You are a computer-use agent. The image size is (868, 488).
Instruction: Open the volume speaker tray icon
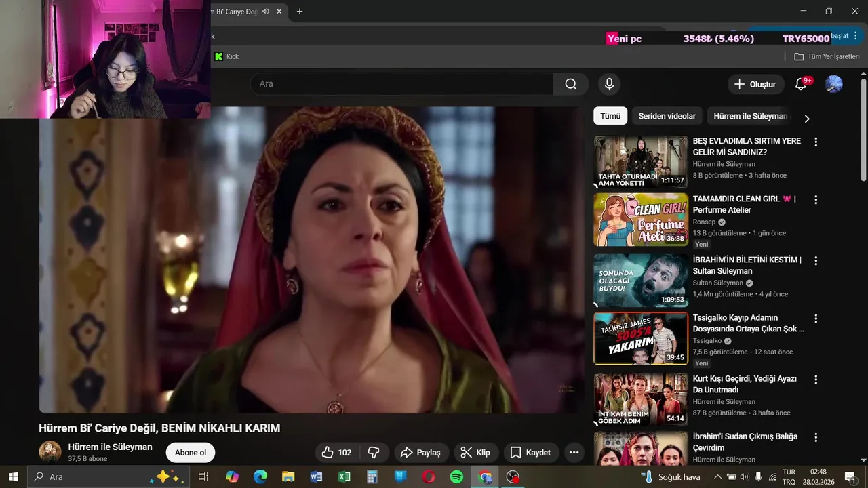(745, 476)
